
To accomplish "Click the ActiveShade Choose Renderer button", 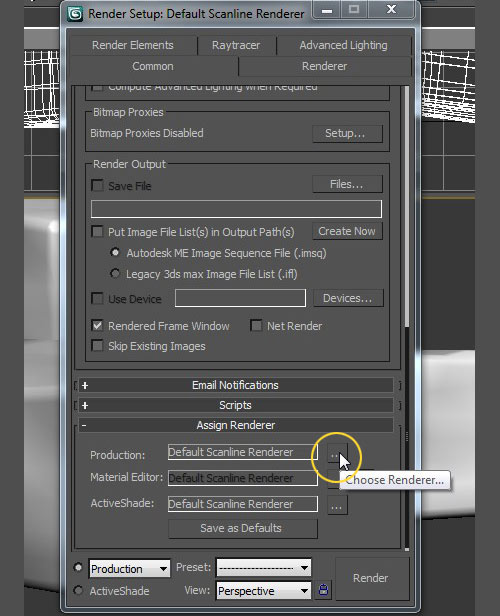I will pos(337,505).
